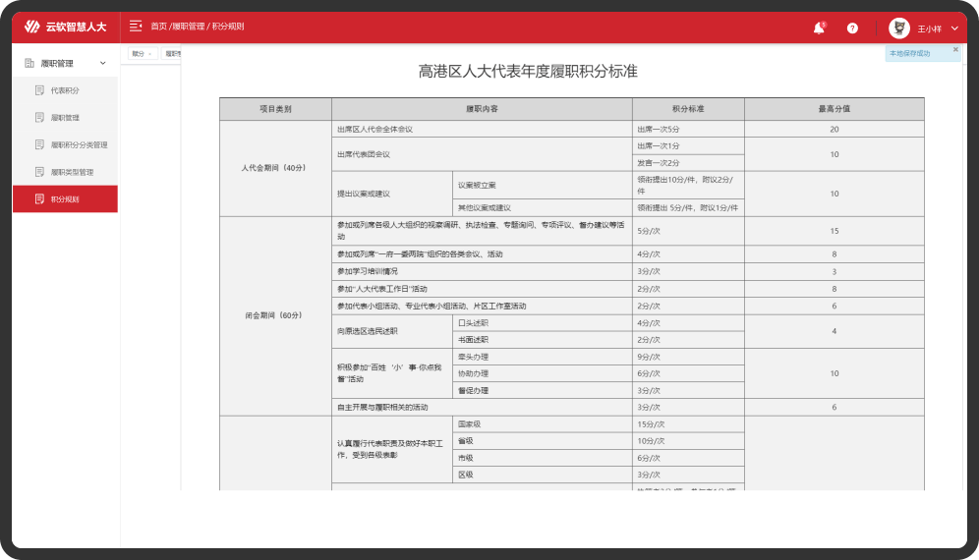Click the document icon beside 履职类型管理
The height and width of the screenshot is (560, 979).
(x=39, y=172)
